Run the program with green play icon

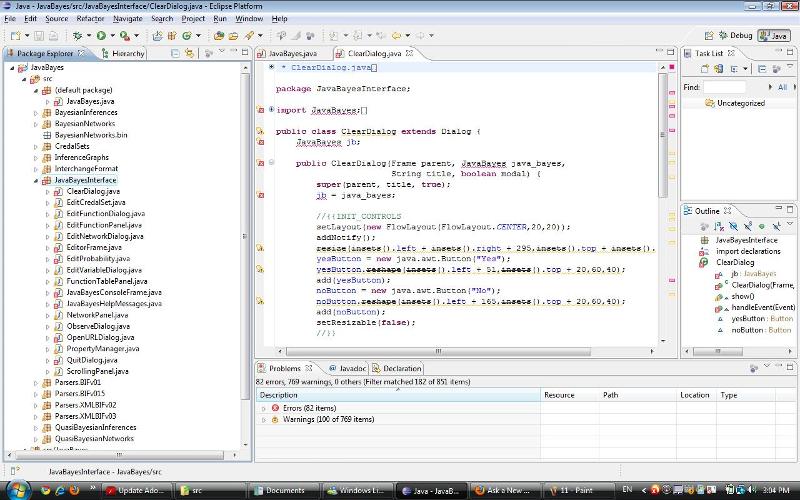click(101, 35)
